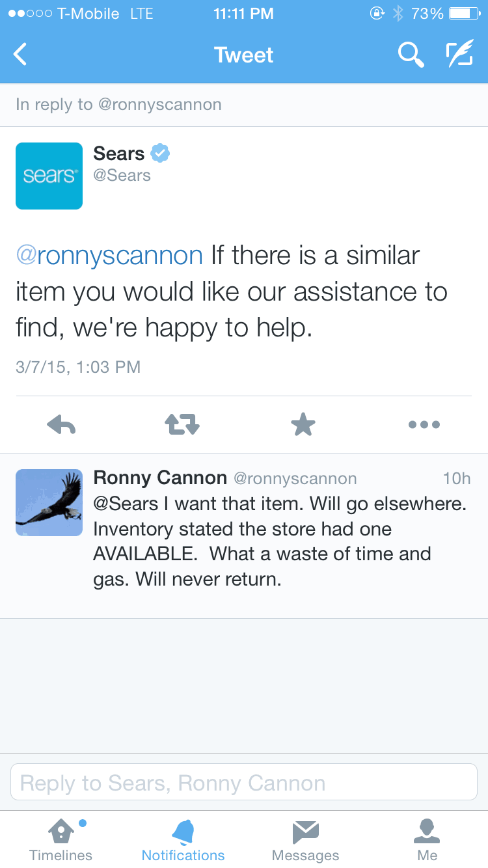Favorite the tweet with the star icon
Screen dimensions: 488x868
tap(303, 425)
